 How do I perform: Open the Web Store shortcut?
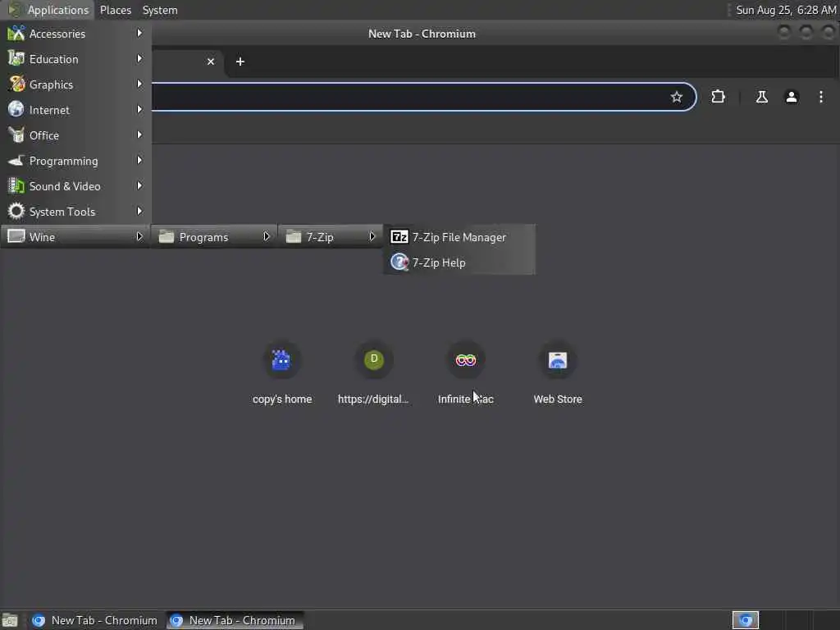[558, 373]
